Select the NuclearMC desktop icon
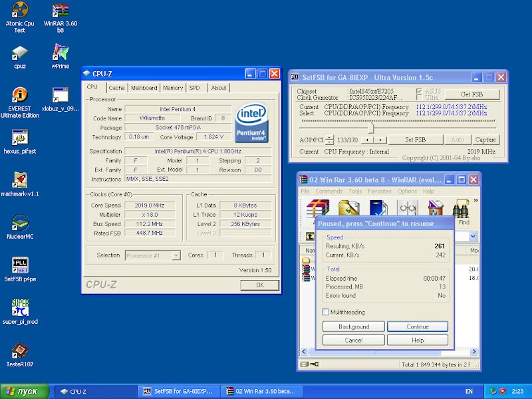This screenshot has height=399, width=532. click(20, 227)
